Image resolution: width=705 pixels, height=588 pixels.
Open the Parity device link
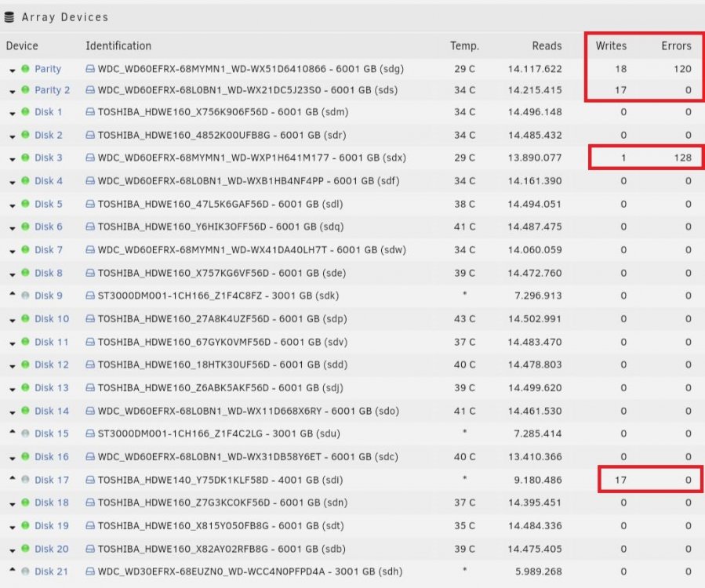pos(48,69)
